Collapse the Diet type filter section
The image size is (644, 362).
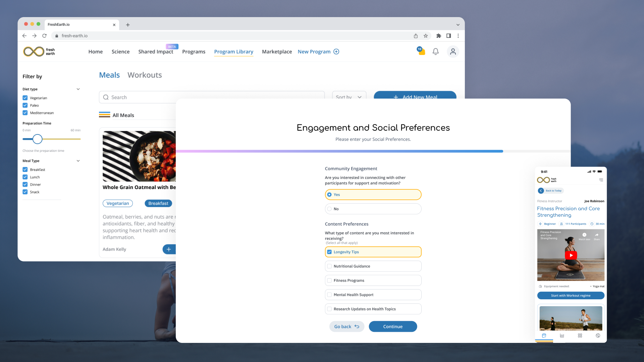[x=78, y=89]
